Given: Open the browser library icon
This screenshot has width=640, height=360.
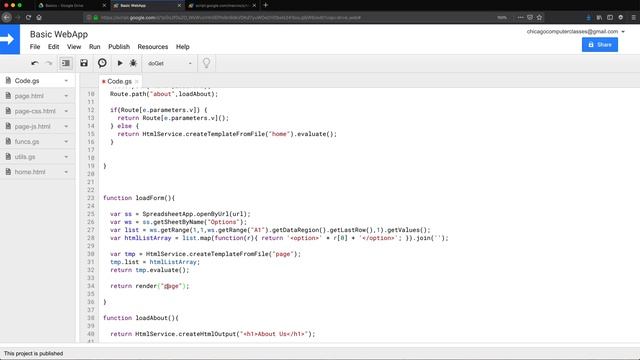Looking at the screenshot, I should pyautogui.click(x=599, y=18).
